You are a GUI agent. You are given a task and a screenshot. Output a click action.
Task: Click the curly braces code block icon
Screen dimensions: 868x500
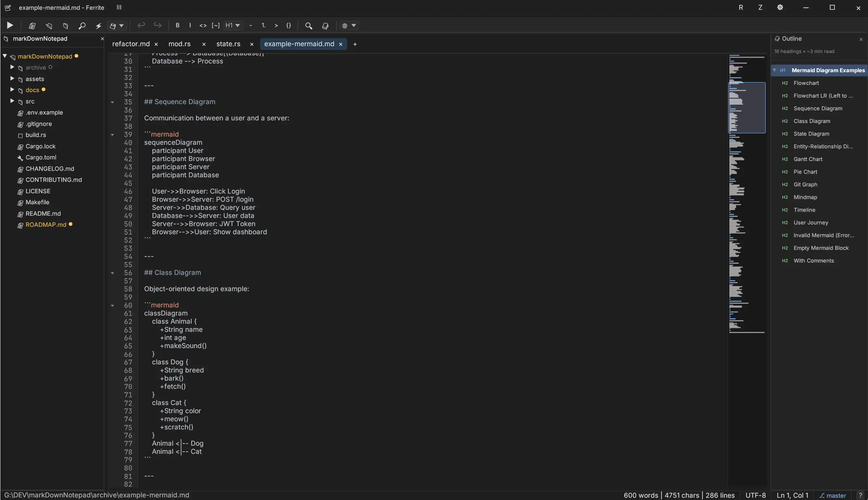tap(289, 25)
